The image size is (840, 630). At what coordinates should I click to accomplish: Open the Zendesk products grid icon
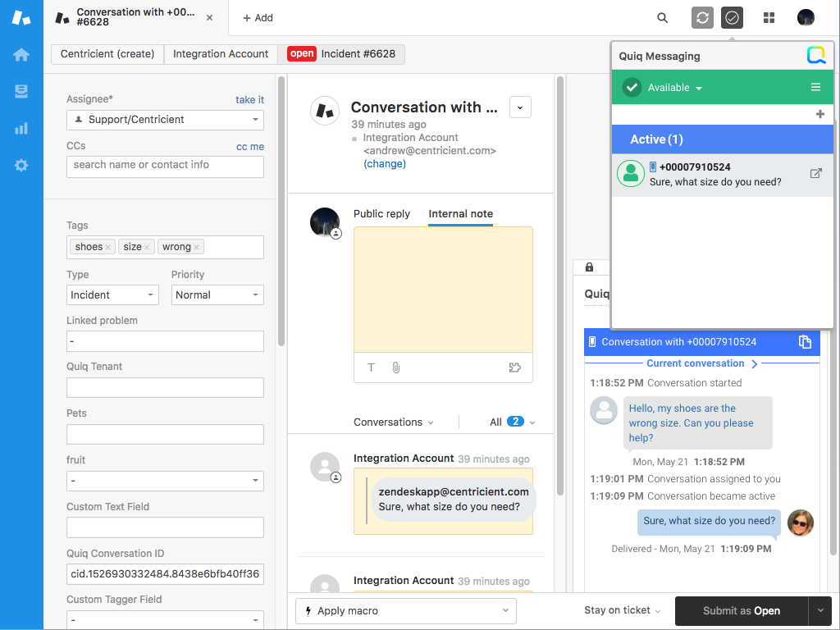(769, 18)
